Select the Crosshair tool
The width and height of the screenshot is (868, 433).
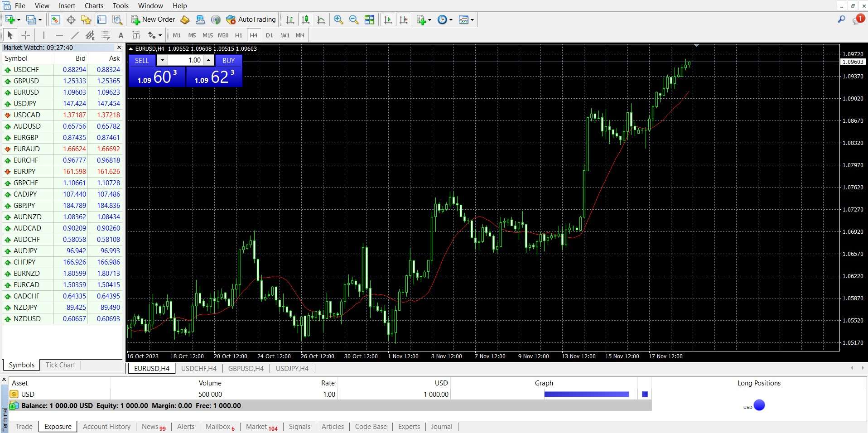pyautogui.click(x=26, y=35)
